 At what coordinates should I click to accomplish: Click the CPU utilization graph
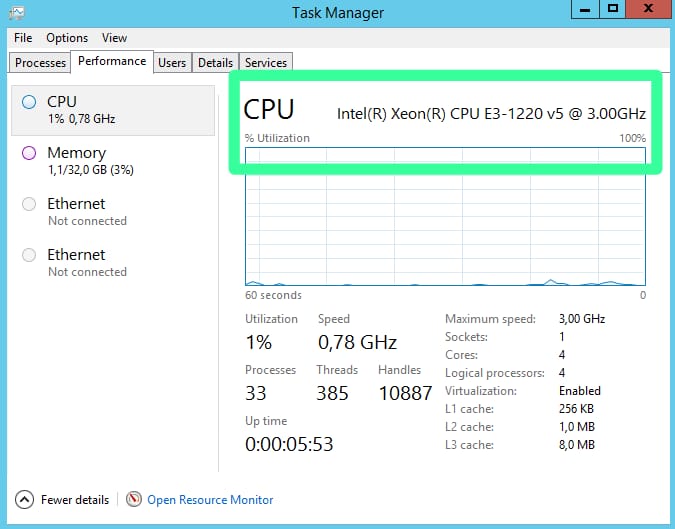click(x=445, y=218)
